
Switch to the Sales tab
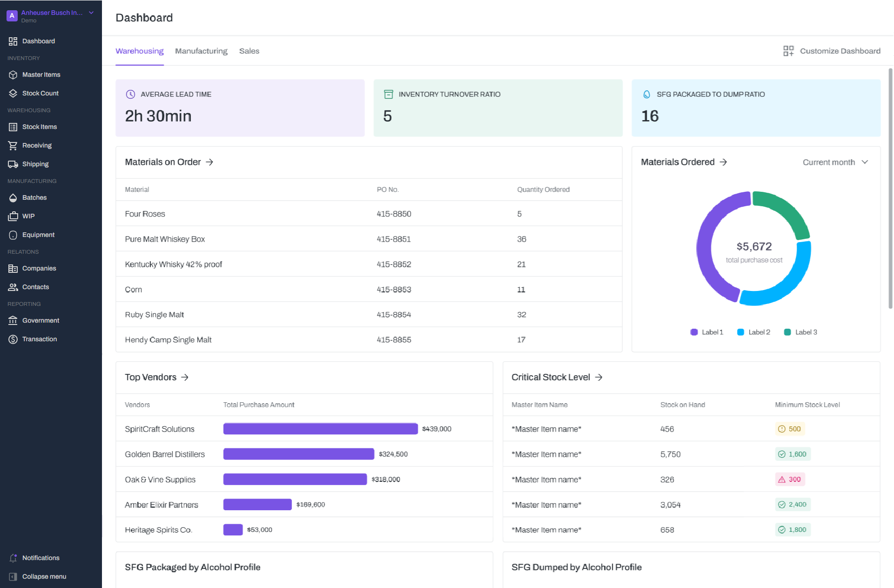(x=249, y=51)
